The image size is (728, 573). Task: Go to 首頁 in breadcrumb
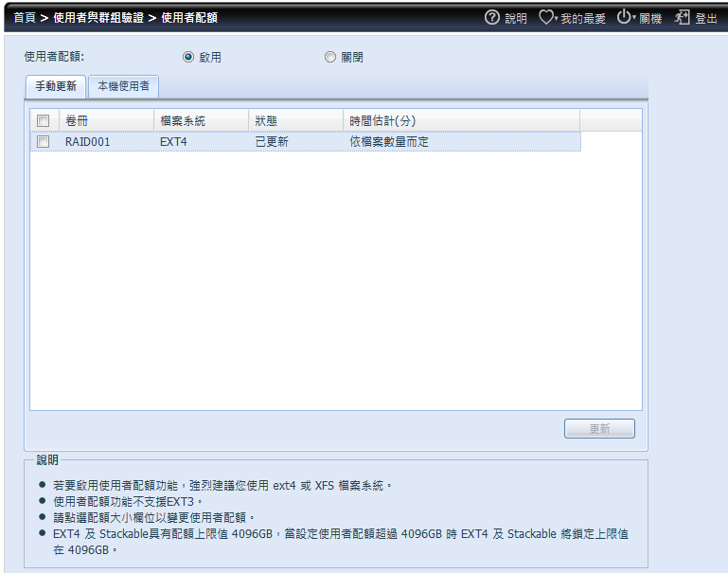(x=25, y=18)
